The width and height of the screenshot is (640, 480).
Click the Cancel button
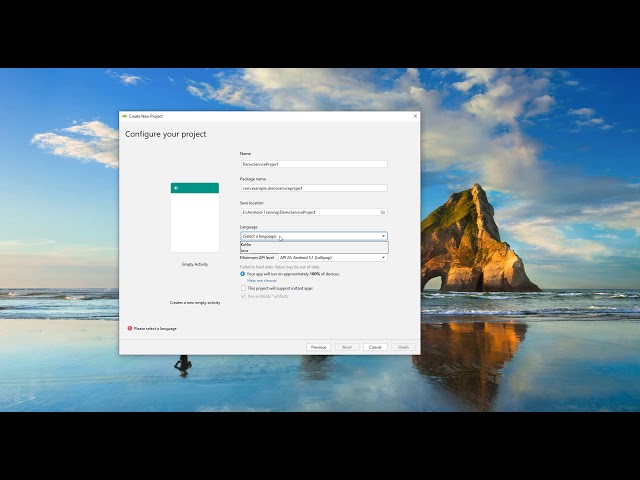[x=375, y=347]
